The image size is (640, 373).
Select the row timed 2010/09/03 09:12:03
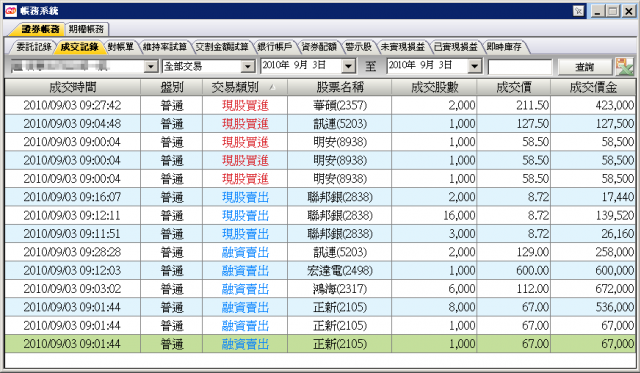point(320,271)
